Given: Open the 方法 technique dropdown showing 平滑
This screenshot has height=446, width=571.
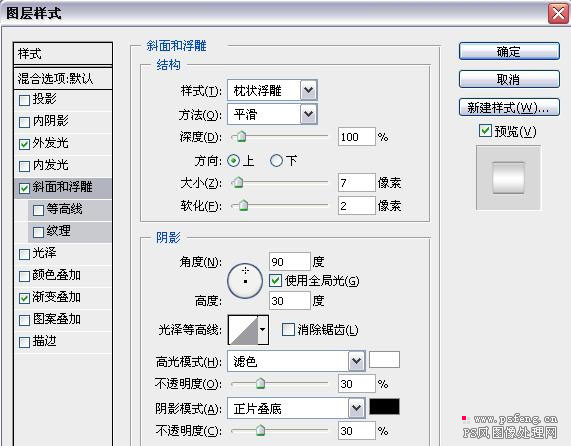Looking at the screenshot, I should (272, 114).
